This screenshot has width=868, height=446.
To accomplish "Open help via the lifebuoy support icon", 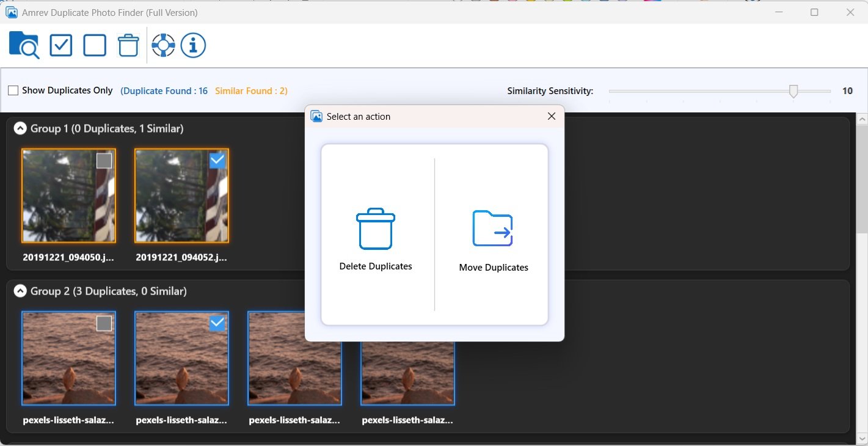I will 162,45.
